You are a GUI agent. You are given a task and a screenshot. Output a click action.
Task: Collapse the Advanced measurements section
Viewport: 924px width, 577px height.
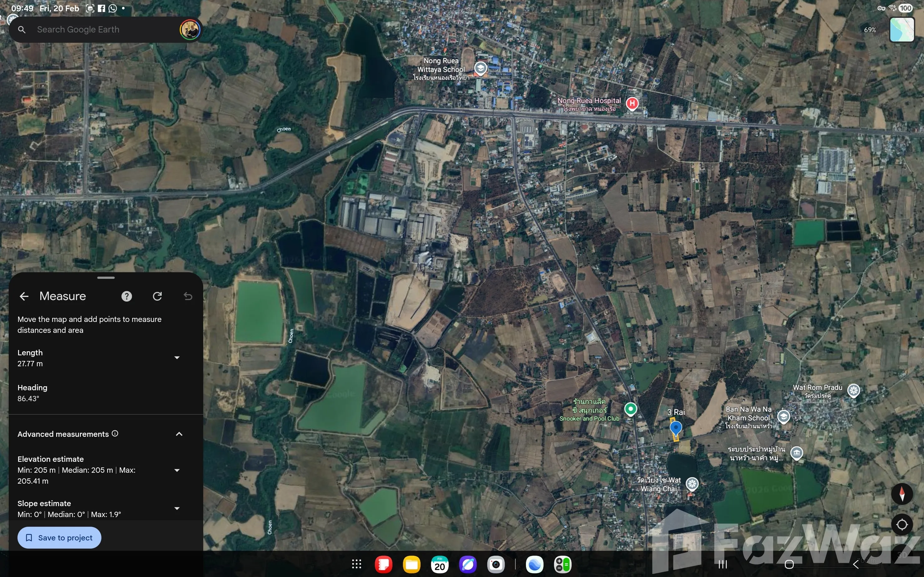(x=179, y=434)
